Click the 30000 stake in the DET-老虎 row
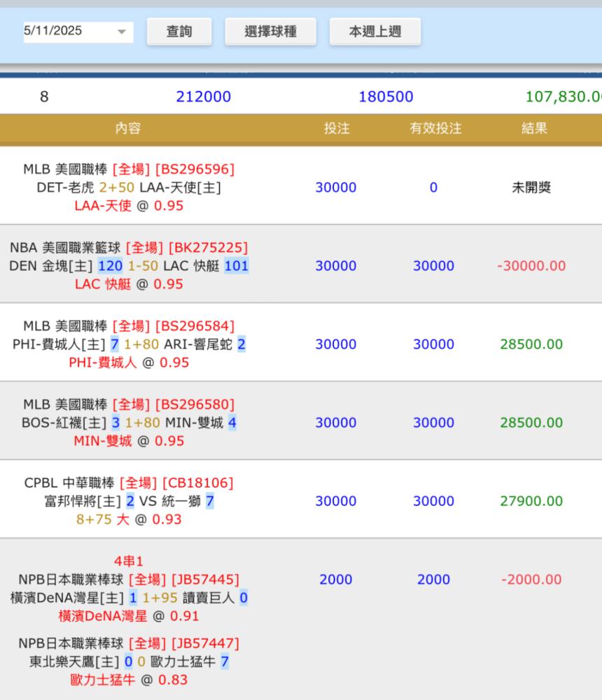 point(336,188)
